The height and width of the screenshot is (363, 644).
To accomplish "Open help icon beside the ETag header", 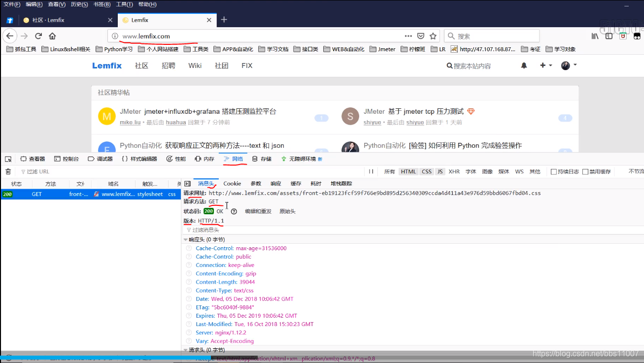I will coord(189,307).
